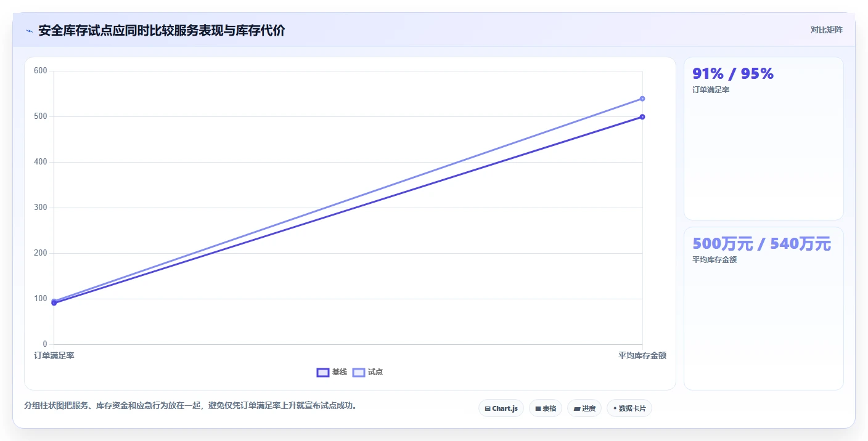The width and height of the screenshot is (868, 441).
Task: Click the 基线 data point at 500
Action: 642,116
